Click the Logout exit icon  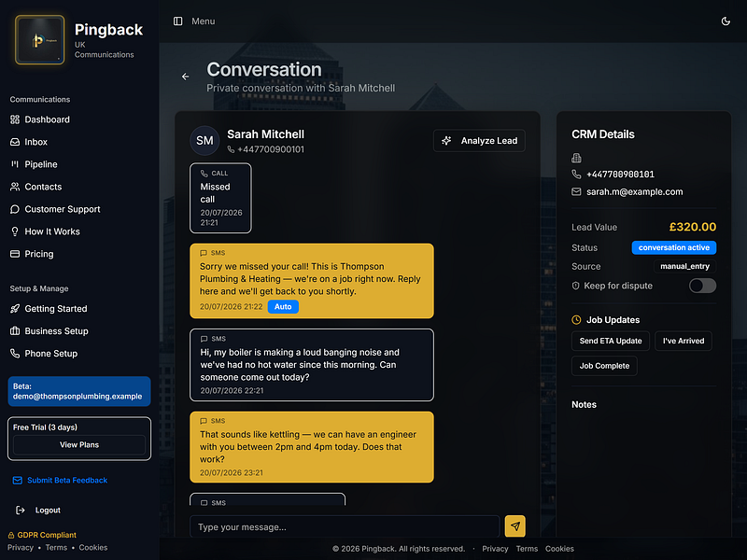coord(20,510)
